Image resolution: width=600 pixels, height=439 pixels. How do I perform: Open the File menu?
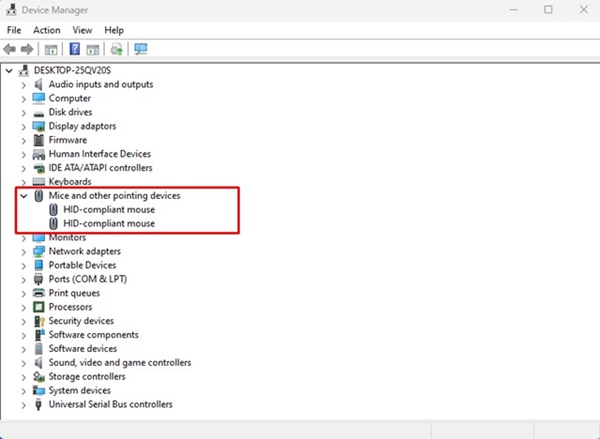pyautogui.click(x=14, y=30)
